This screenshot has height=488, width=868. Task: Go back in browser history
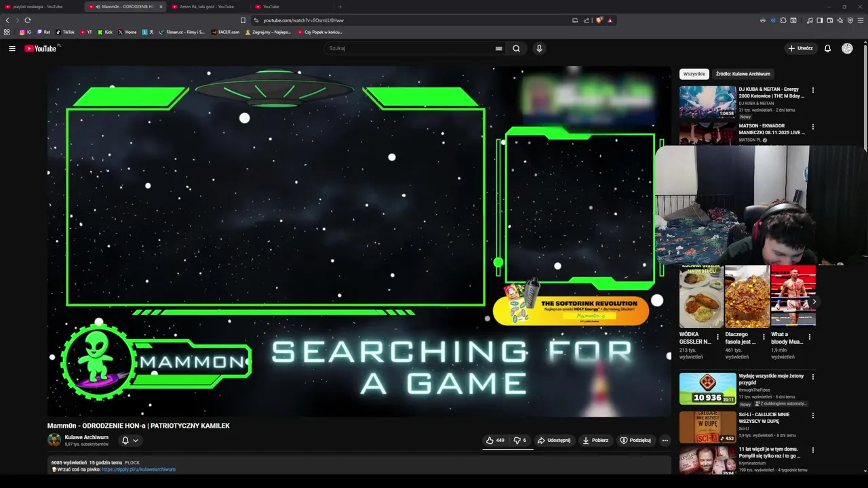[x=7, y=20]
